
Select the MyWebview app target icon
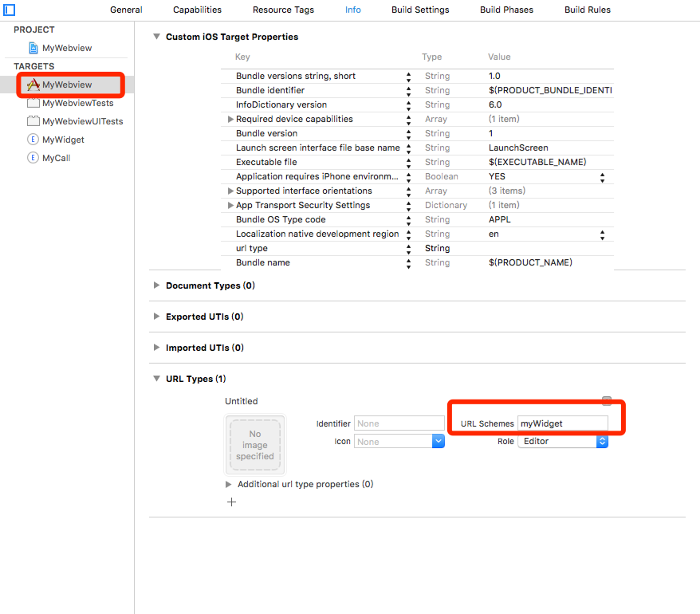[x=33, y=85]
